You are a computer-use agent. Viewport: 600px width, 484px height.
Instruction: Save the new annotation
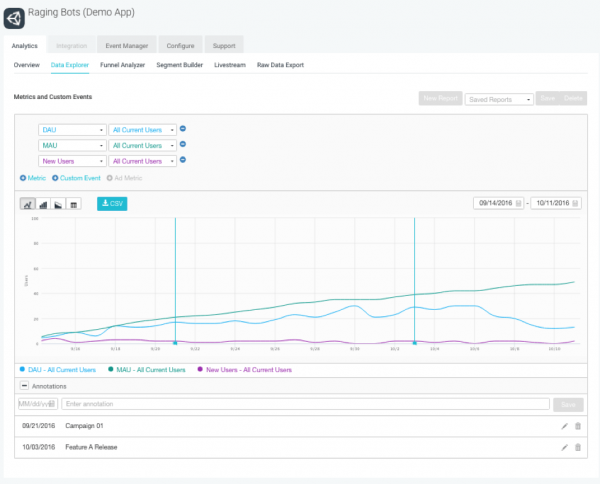tap(568, 404)
